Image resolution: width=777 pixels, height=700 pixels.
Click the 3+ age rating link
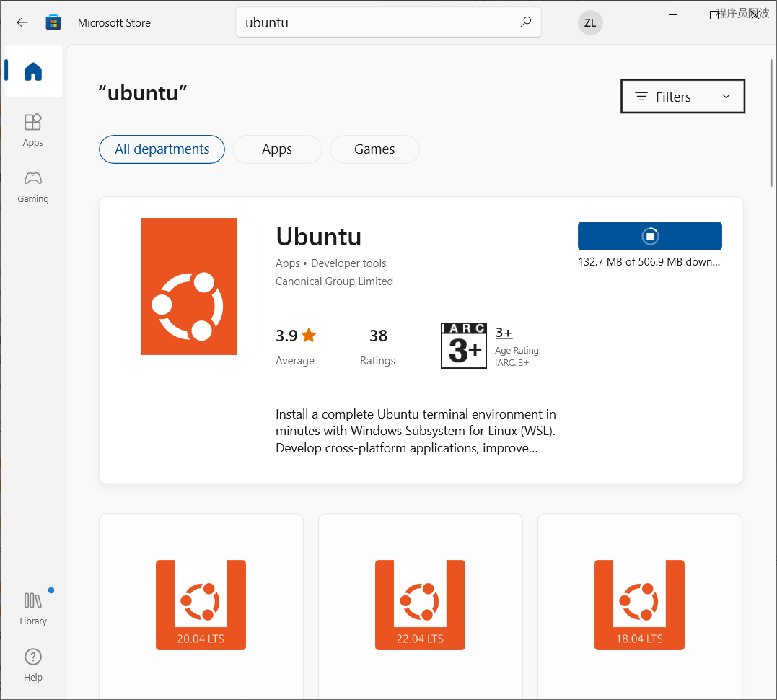504,333
